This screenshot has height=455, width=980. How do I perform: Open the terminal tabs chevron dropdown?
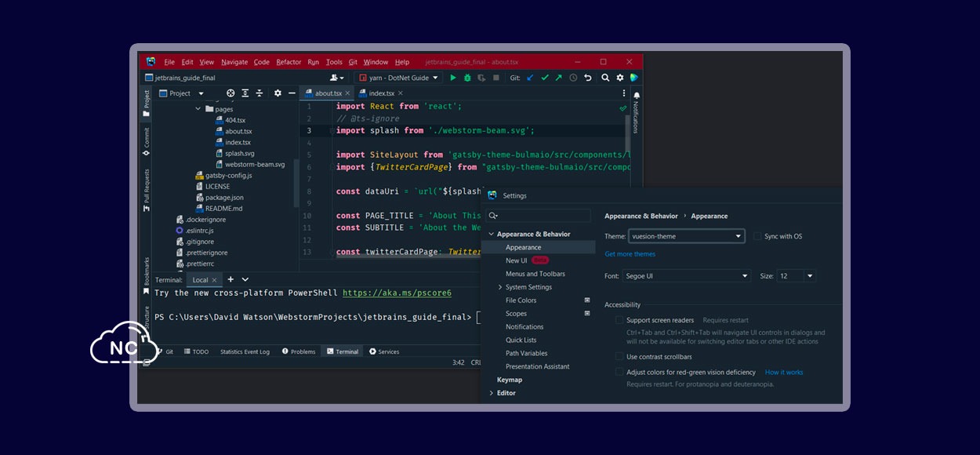245,279
